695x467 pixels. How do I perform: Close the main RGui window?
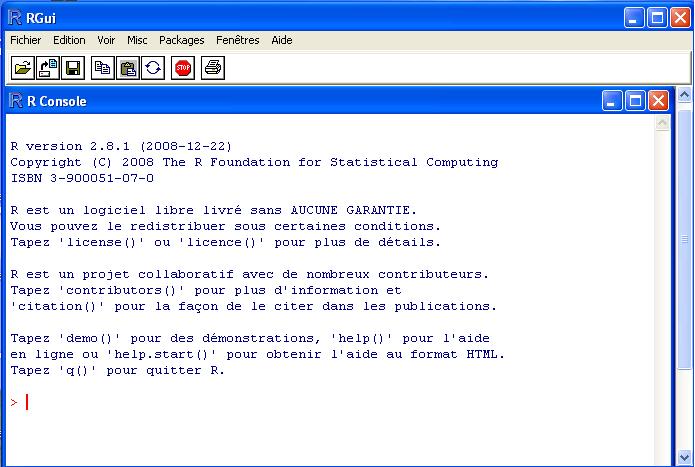(680, 18)
